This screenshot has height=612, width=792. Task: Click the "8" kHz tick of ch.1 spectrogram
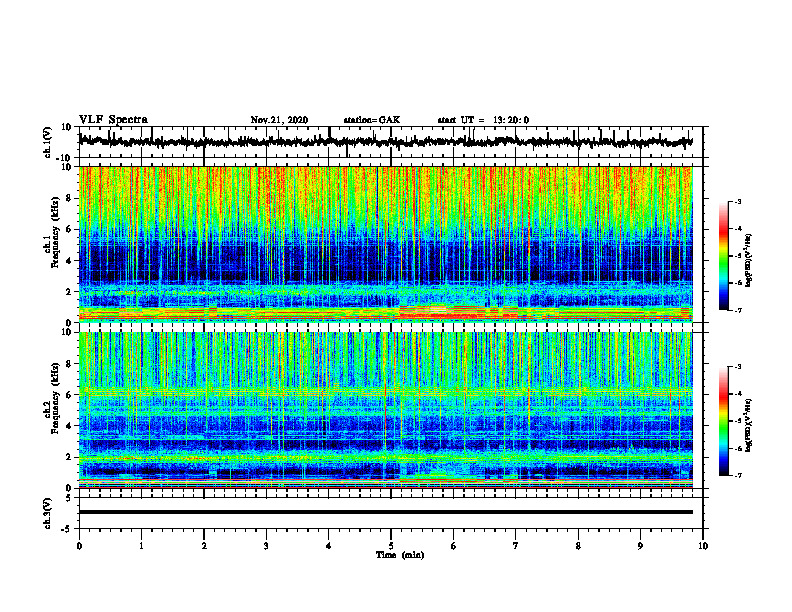(x=70, y=198)
